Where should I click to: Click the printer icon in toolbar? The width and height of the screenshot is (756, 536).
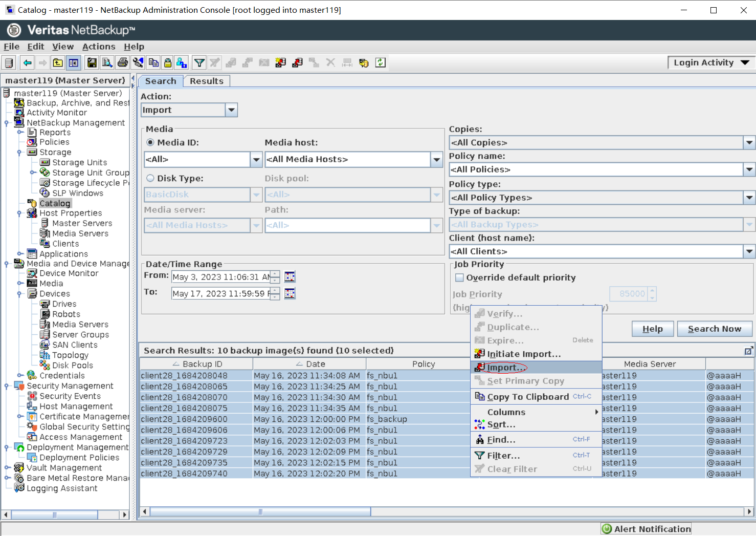[123, 63]
